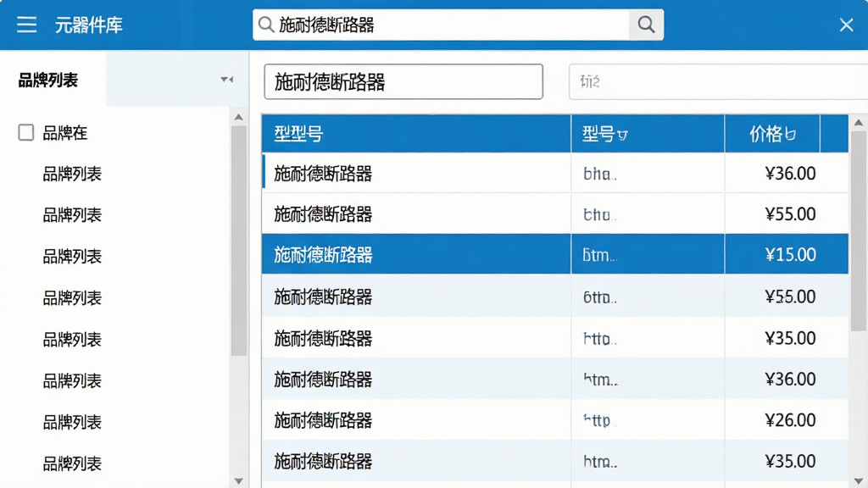
Task: Click the ¥26.00 price cell
Action: point(786,420)
